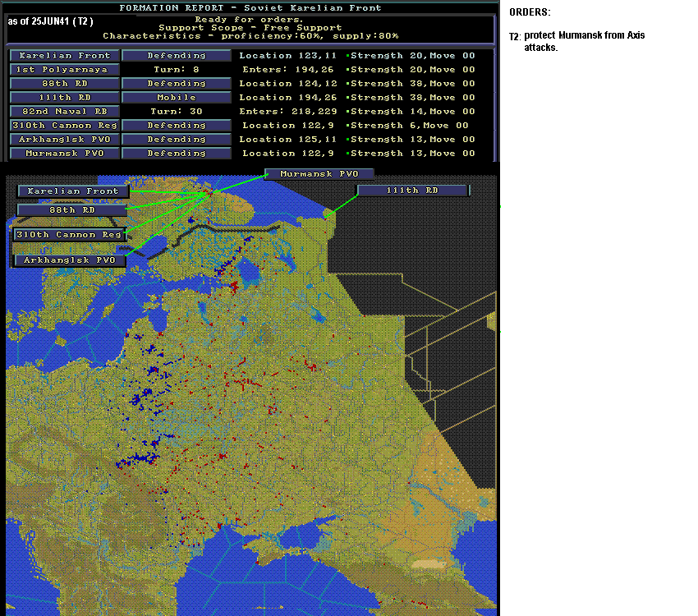The height and width of the screenshot is (616, 698).
Task: Select Arkhanglsk PVO in the formation table
Action: 65,140
